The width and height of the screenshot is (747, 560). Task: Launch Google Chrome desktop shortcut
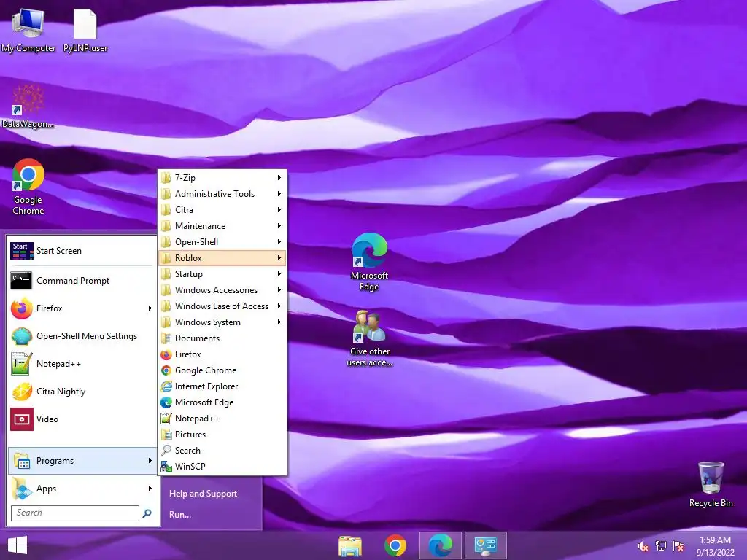(x=28, y=187)
